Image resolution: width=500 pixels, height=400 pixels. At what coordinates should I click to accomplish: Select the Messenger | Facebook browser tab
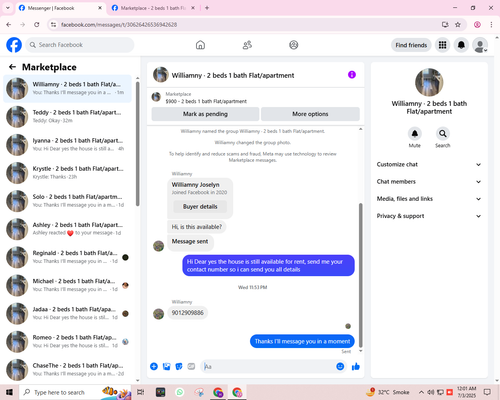pos(60,8)
